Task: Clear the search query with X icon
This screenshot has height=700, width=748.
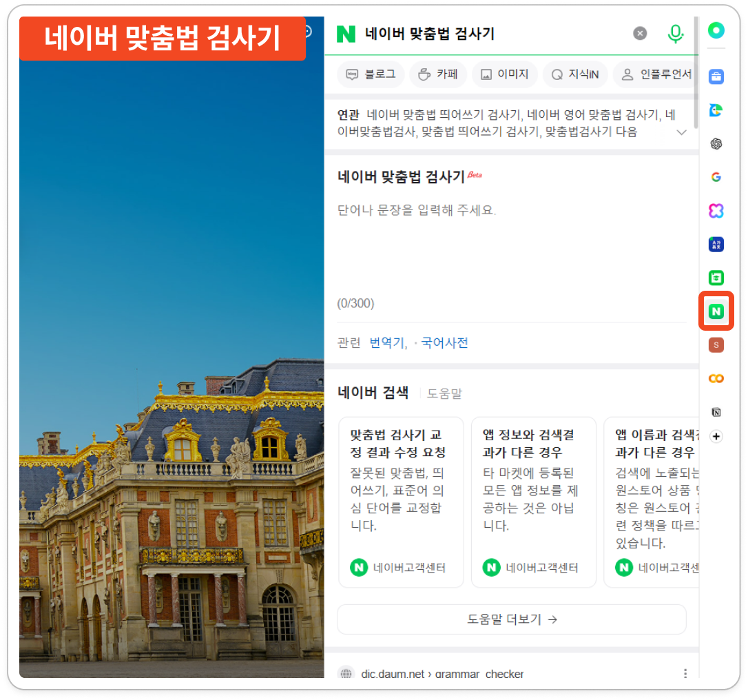Action: 640,33
